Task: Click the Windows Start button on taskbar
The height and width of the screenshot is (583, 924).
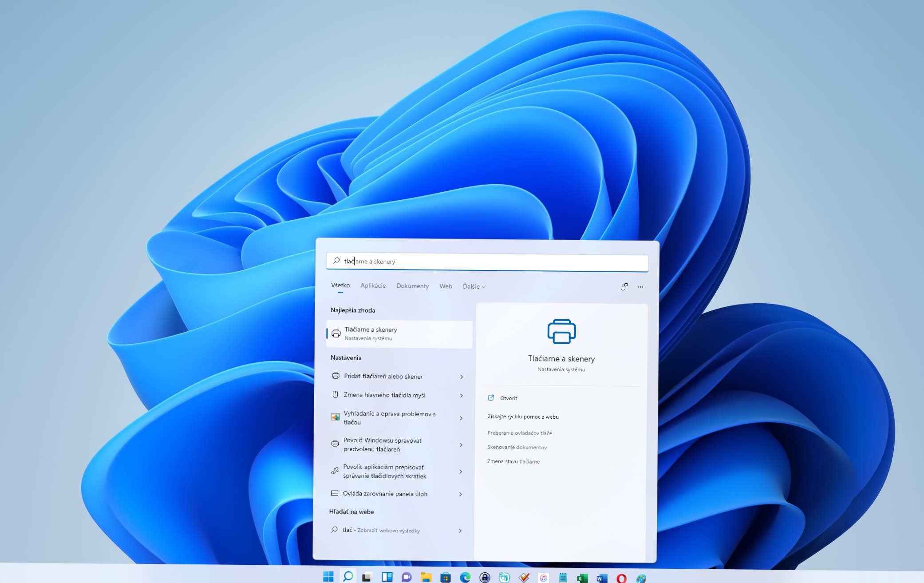Action: tap(328, 577)
